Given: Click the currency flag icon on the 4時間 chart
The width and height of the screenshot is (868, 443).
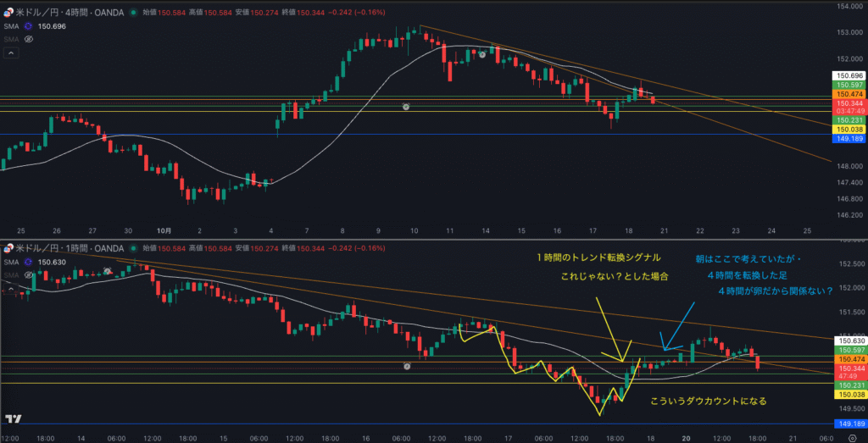Looking at the screenshot, I should (x=9, y=13).
